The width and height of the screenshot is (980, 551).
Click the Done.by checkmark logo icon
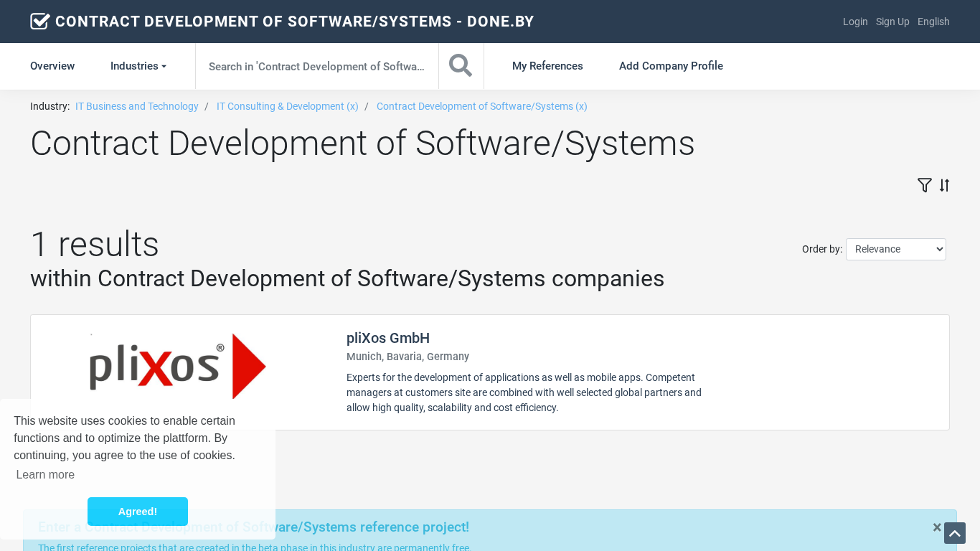tap(40, 22)
